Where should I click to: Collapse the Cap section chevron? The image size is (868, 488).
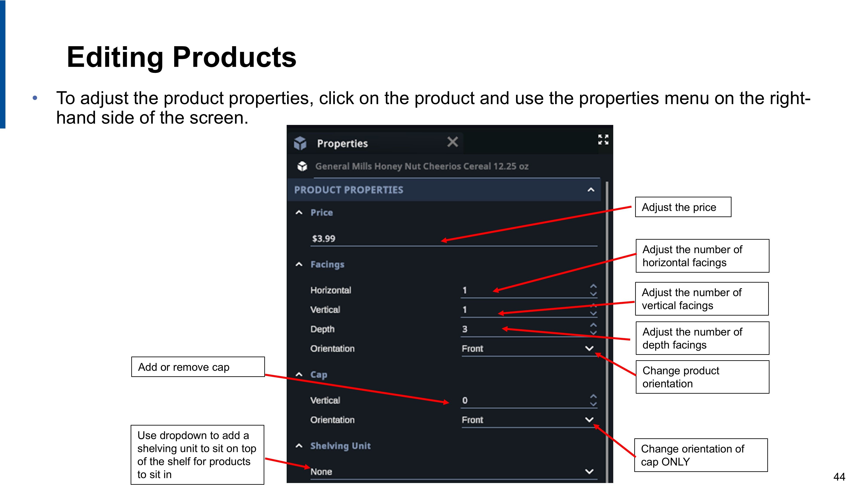[x=299, y=375]
